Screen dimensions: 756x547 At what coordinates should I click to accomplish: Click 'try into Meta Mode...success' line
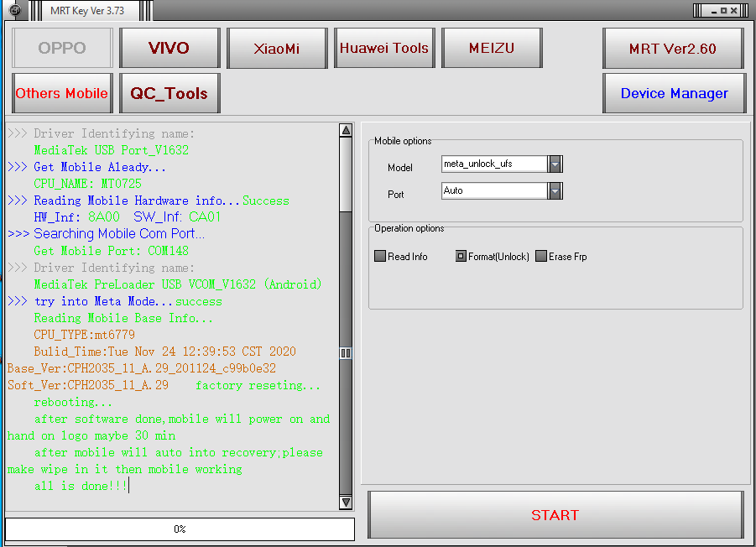point(115,301)
